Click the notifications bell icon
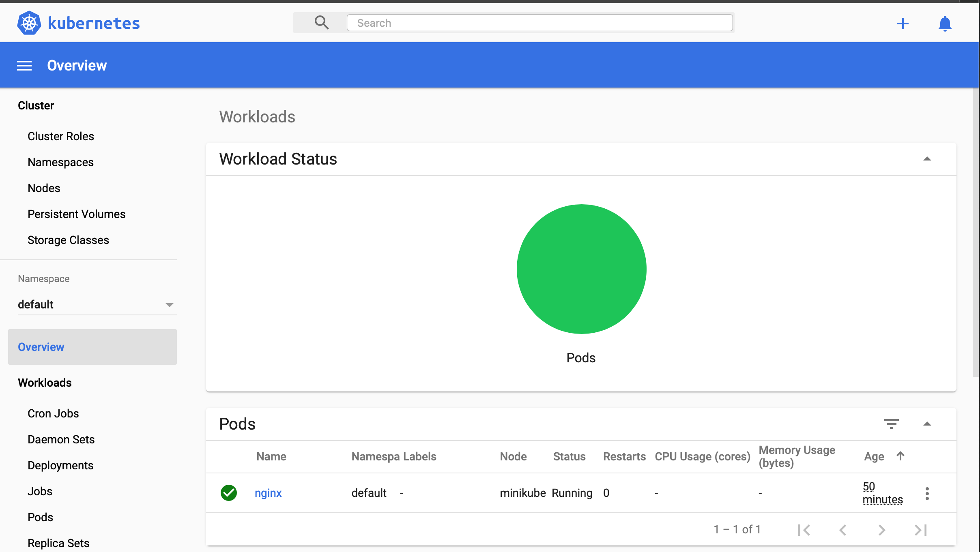The height and width of the screenshot is (552, 980). click(945, 24)
